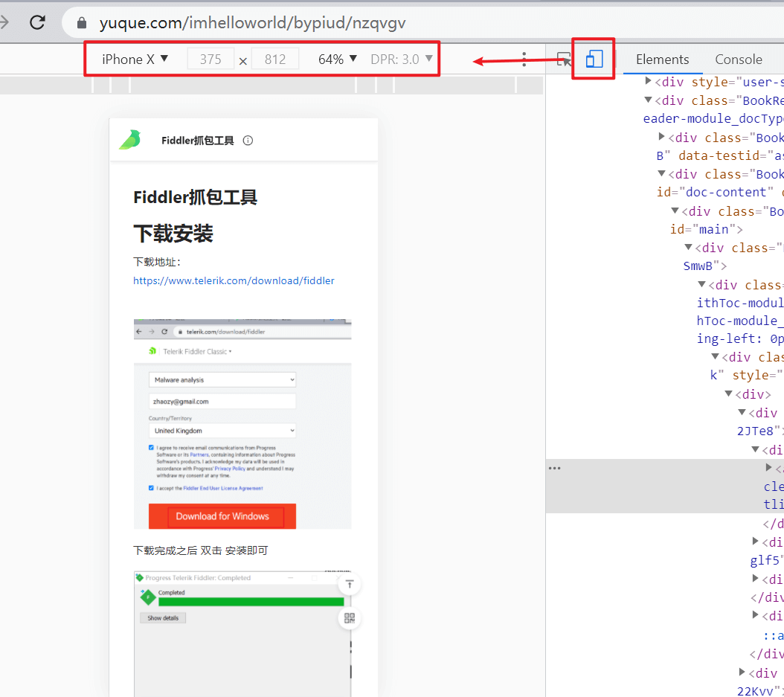Open device toolbar three-dot menu
The width and height of the screenshot is (784, 697).
click(x=524, y=59)
